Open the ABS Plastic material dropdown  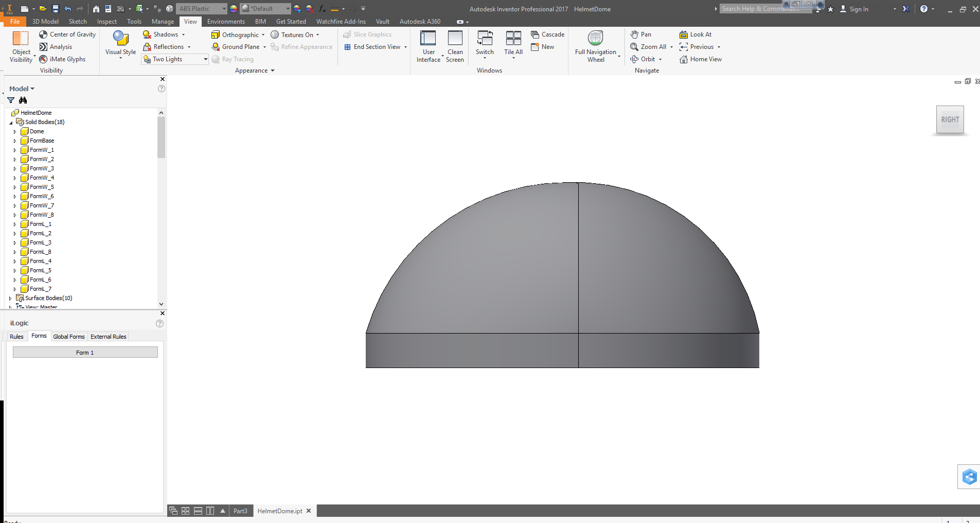coord(202,9)
